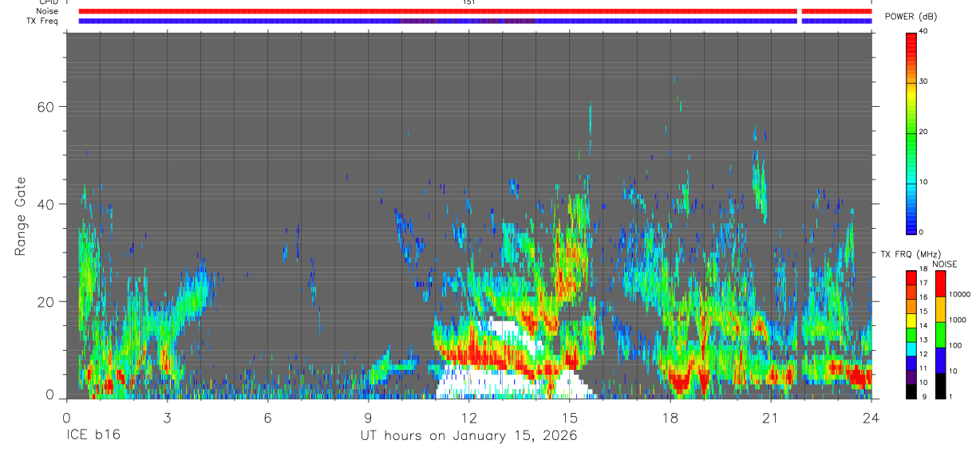The image size is (980, 452).
Task: Select the cyan 12 MHz segment in TX FRQ colorbar
Action: (x=911, y=348)
